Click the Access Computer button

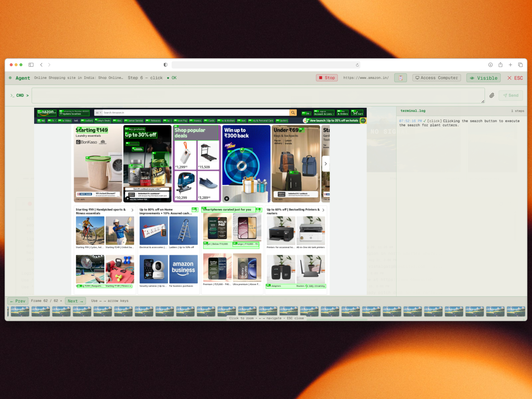pyautogui.click(x=437, y=78)
